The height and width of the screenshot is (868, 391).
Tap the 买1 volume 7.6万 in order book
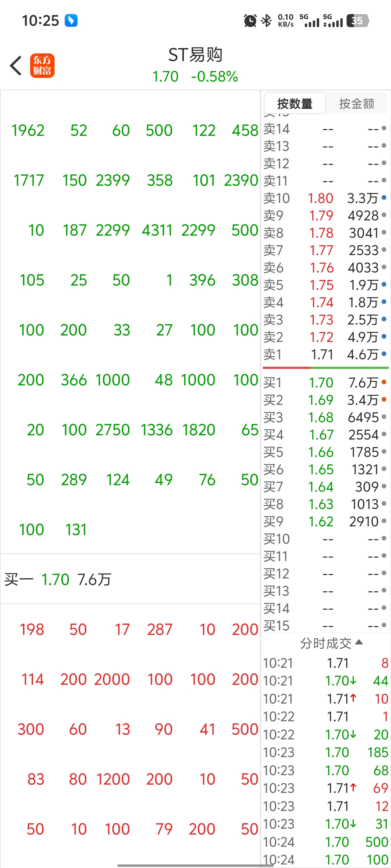tap(363, 383)
